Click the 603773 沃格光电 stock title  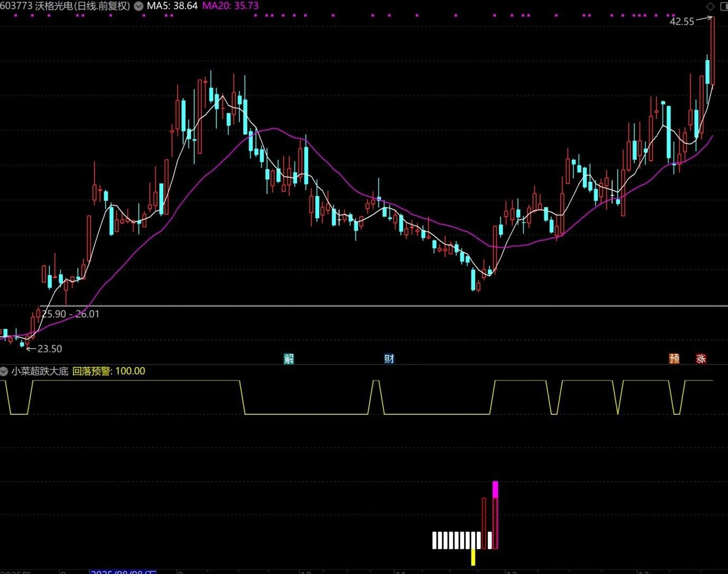65,6
